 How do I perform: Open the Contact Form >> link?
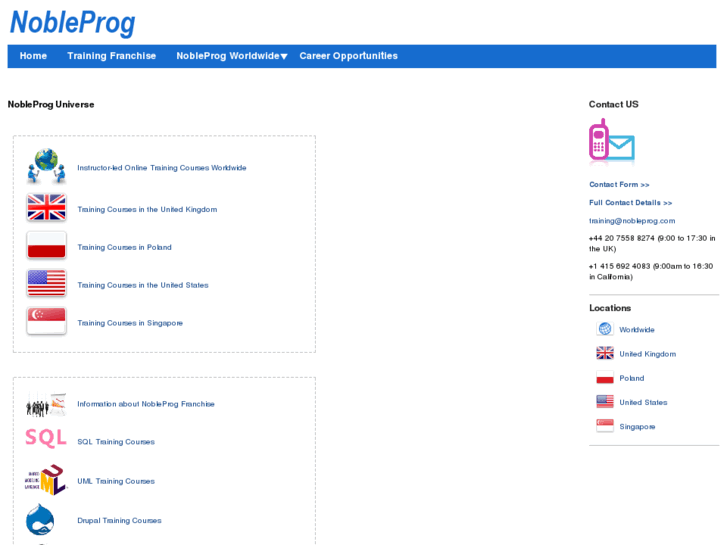pos(619,184)
